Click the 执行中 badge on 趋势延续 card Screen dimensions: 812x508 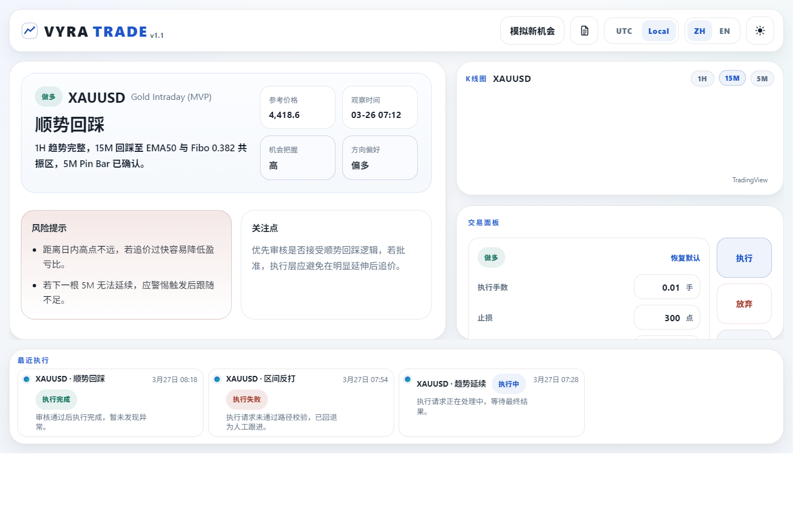509,384
